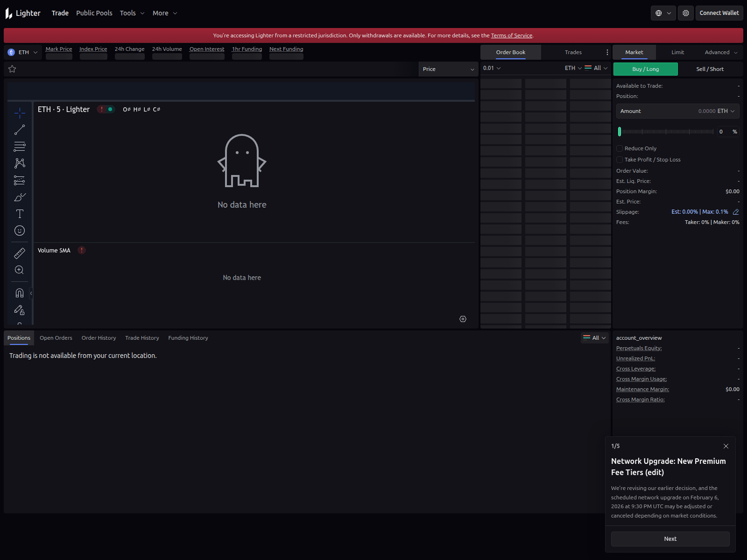Switch to the Order Book tab

(x=511, y=52)
